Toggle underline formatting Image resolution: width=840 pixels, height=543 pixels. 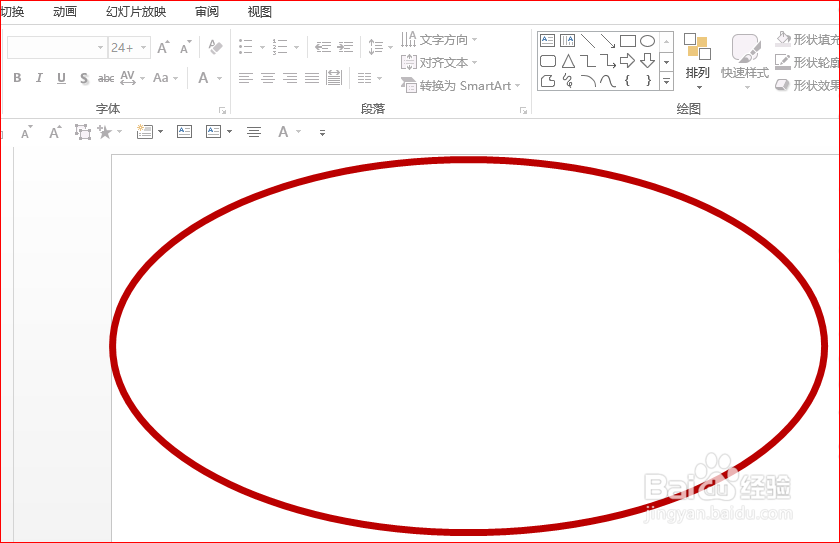61,78
